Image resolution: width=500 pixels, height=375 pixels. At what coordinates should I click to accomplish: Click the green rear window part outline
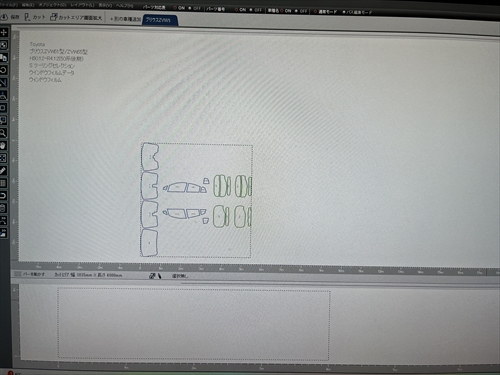(x=221, y=186)
